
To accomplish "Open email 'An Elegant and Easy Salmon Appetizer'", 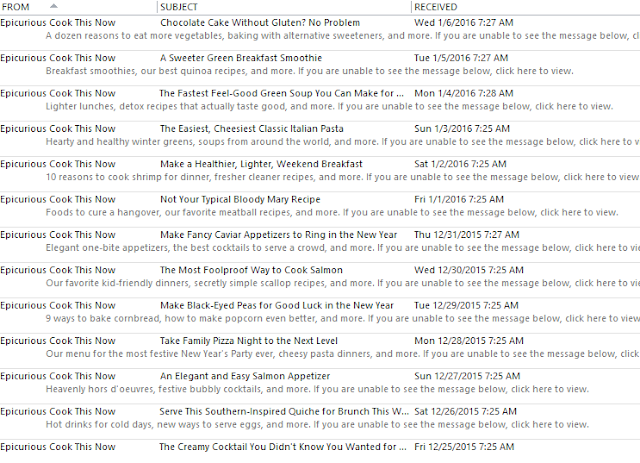I will click(245, 376).
